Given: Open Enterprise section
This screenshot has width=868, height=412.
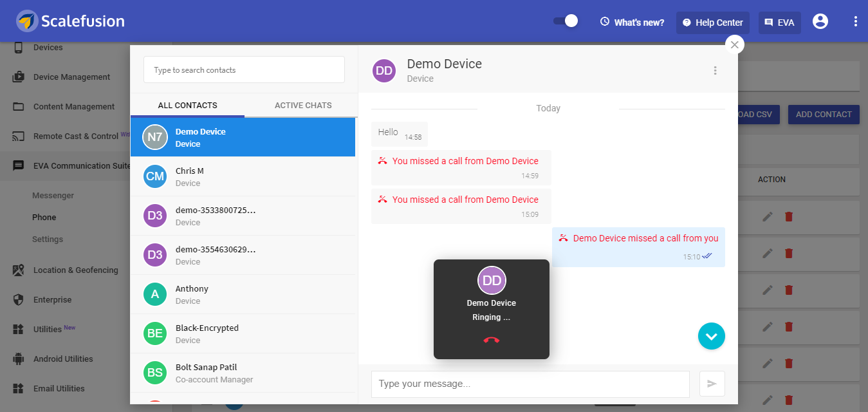Looking at the screenshot, I should (52, 299).
